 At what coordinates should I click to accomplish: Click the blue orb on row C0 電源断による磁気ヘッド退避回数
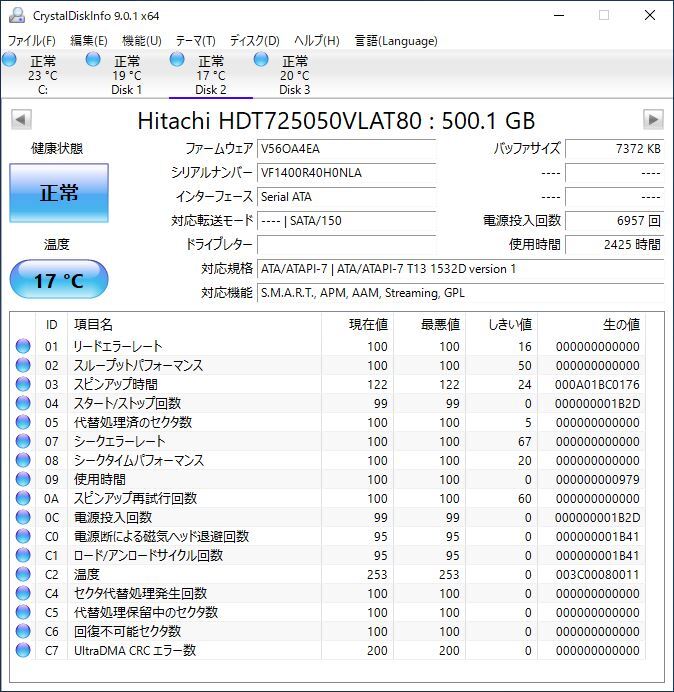[x=23, y=536]
